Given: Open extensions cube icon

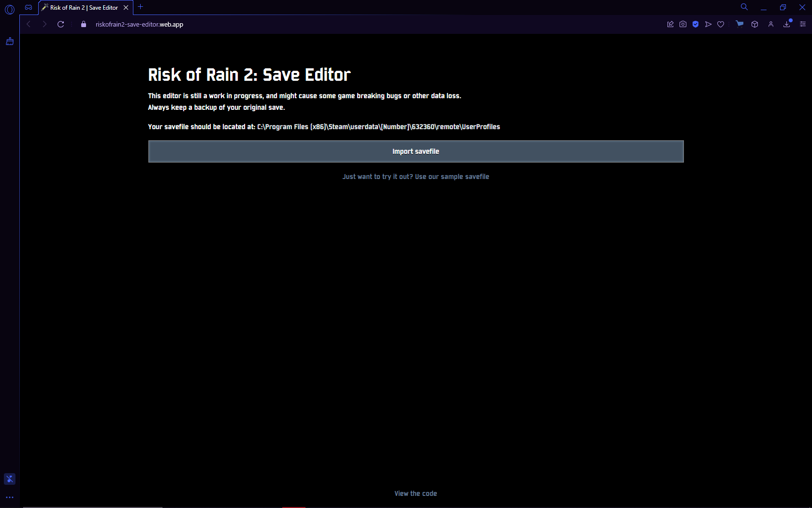Looking at the screenshot, I should 755,24.
